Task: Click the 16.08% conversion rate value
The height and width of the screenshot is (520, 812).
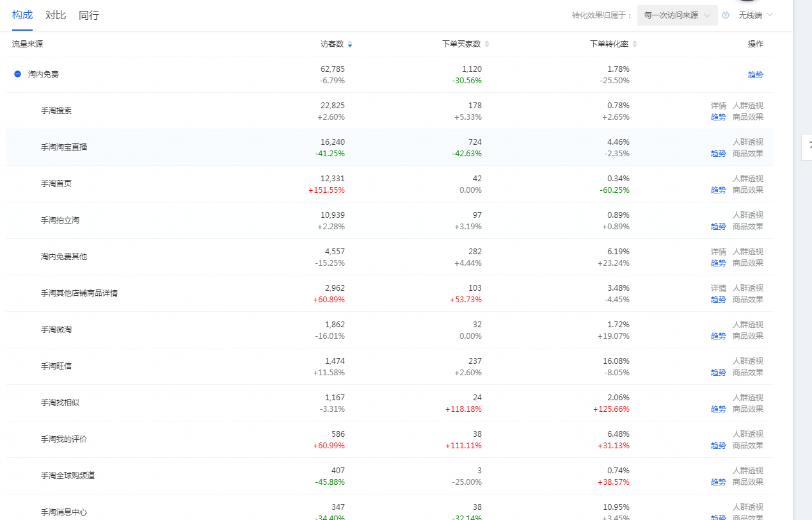Action: 616,361
